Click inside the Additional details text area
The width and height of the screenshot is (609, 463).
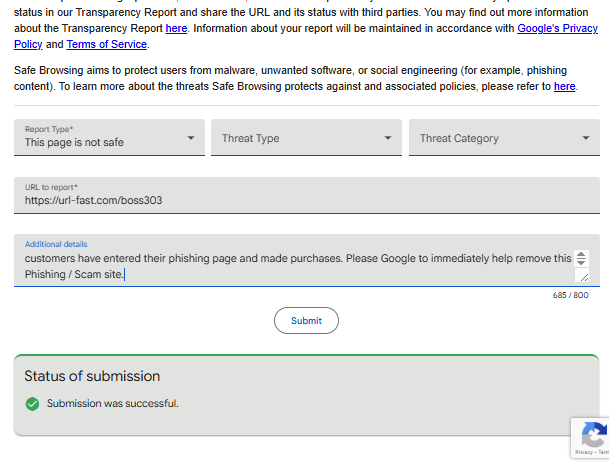(x=290, y=265)
